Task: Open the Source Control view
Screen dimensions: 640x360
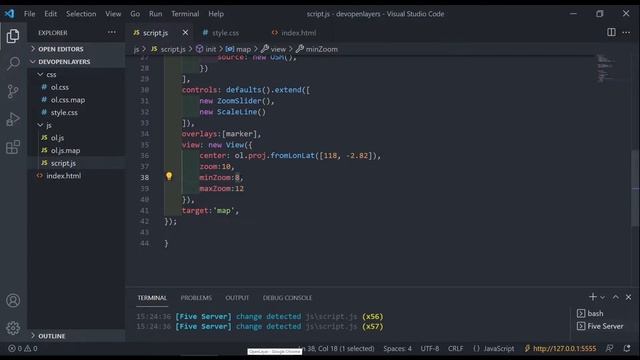Action: pos(13,91)
